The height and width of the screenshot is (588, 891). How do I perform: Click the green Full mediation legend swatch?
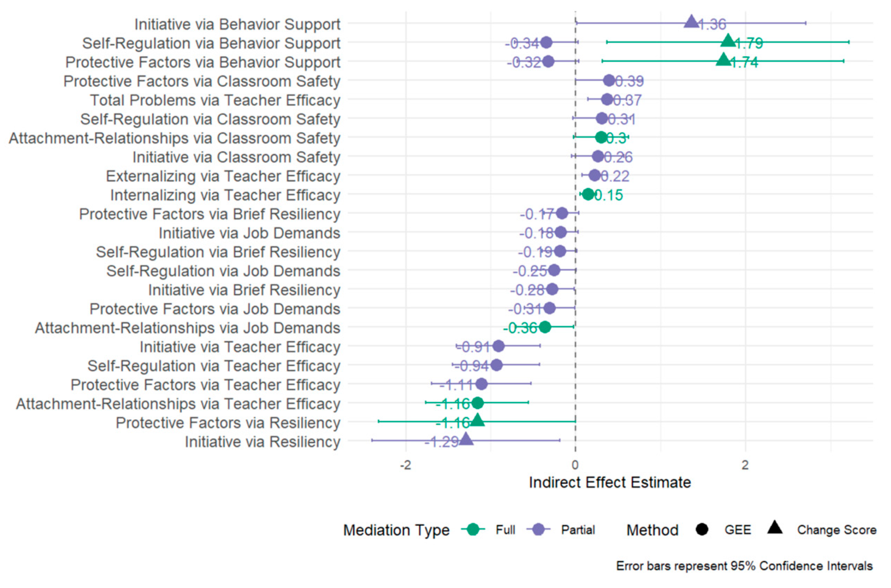(x=473, y=530)
